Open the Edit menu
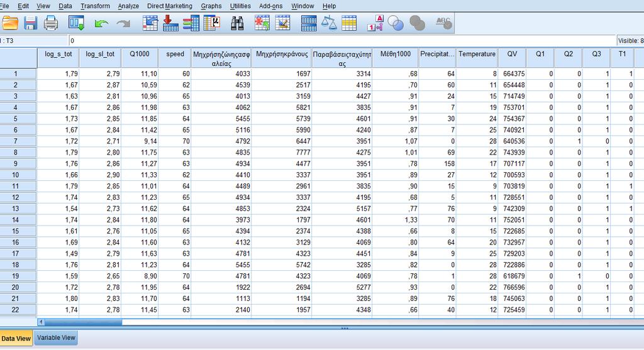644x350 pixels. tap(23, 6)
